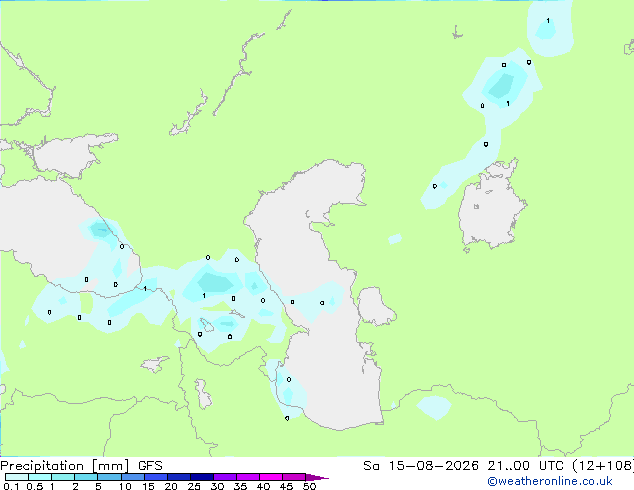Click the 'GFS' model label
634x490 pixels.
point(150,466)
